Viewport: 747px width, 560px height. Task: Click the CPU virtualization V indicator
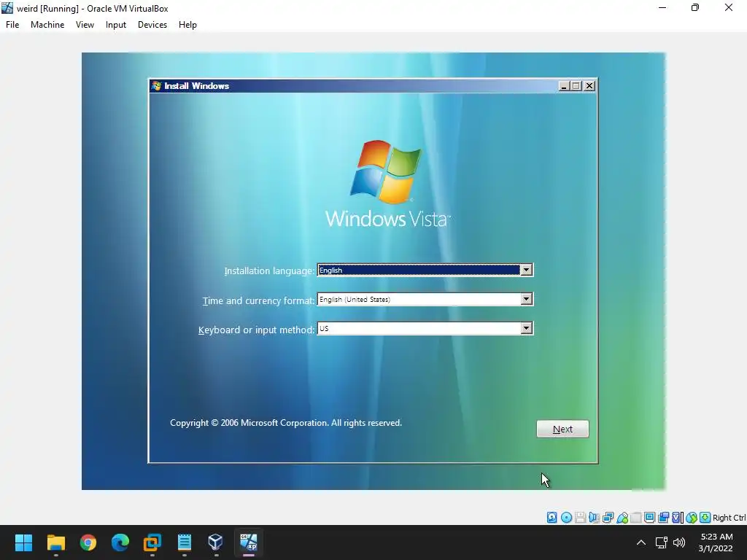pyautogui.click(x=677, y=518)
